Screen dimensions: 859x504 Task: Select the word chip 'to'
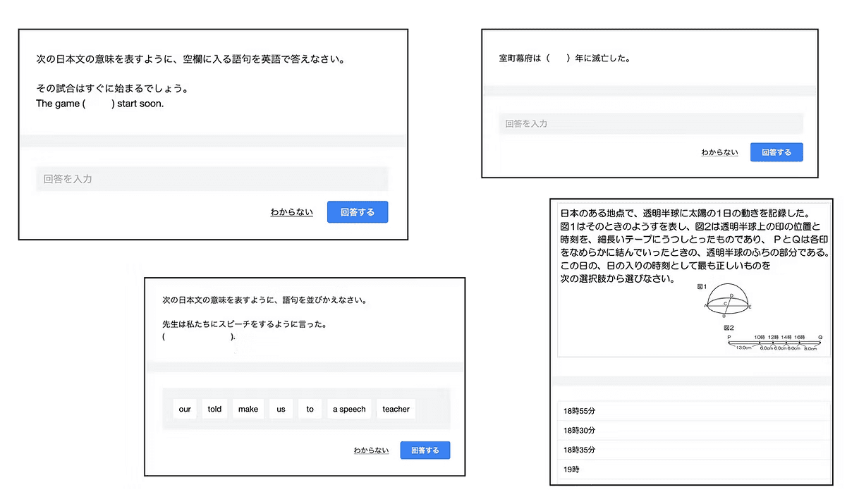[x=309, y=409]
